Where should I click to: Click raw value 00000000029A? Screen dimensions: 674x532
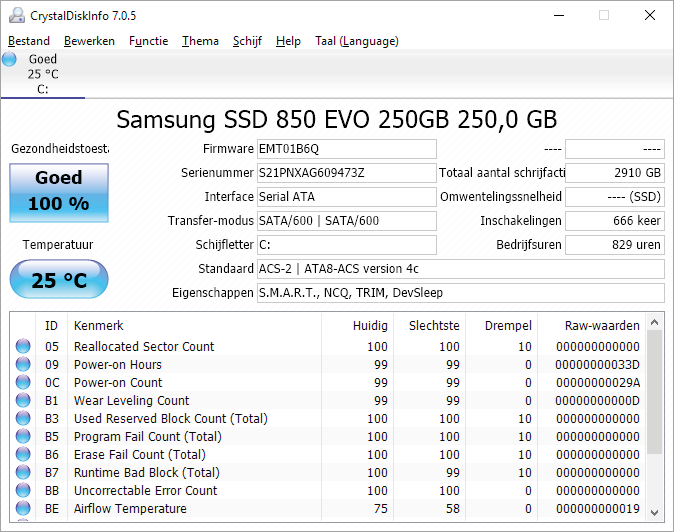[597, 382]
